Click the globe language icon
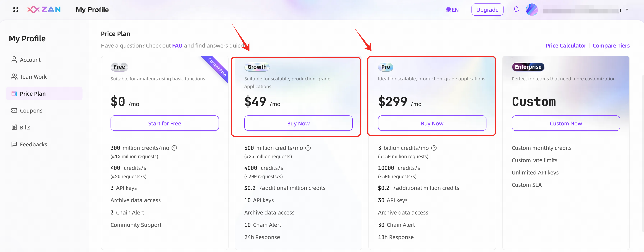 (448, 10)
